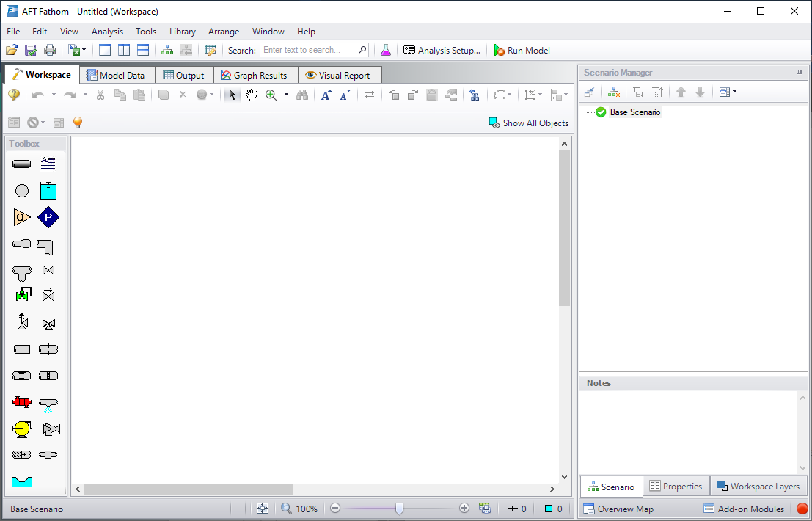Image resolution: width=812 pixels, height=521 pixels.
Task: Click the search text input field
Action: pyautogui.click(x=309, y=51)
